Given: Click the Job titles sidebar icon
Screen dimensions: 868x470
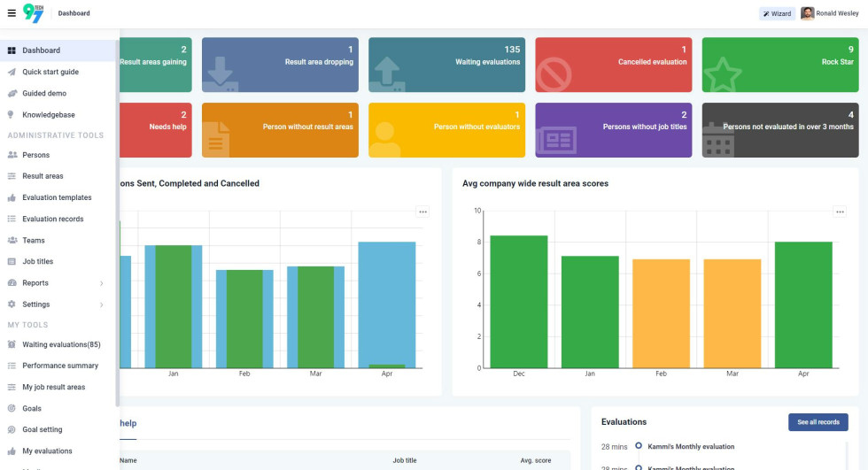Looking at the screenshot, I should coord(12,261).
